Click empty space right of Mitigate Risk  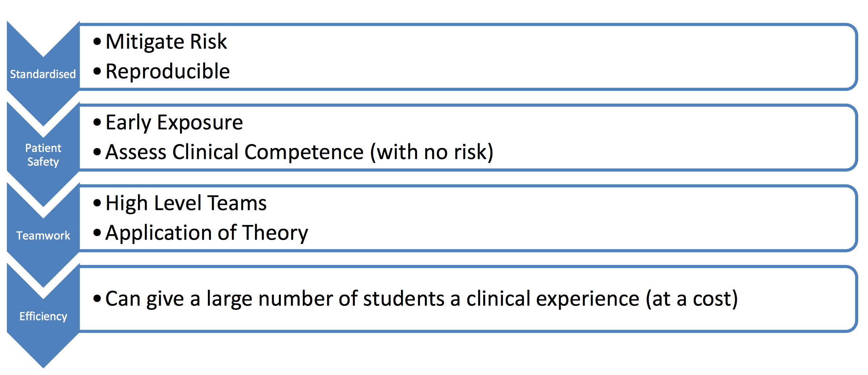coord(507,42)
